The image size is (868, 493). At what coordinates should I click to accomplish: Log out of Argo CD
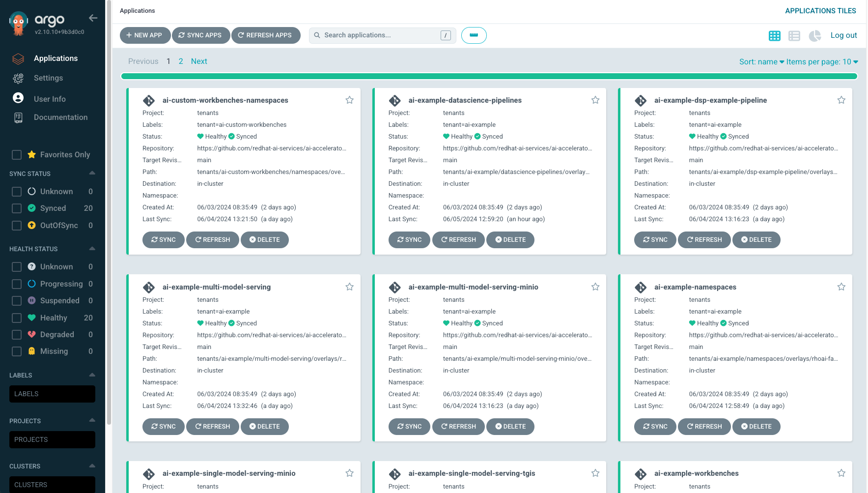(x=843, y=35)
